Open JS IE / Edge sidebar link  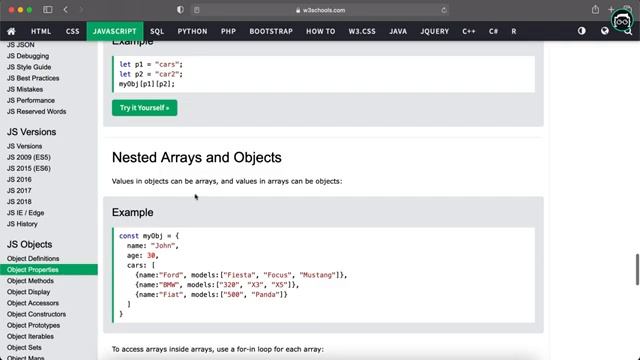(x=25, y=213)
